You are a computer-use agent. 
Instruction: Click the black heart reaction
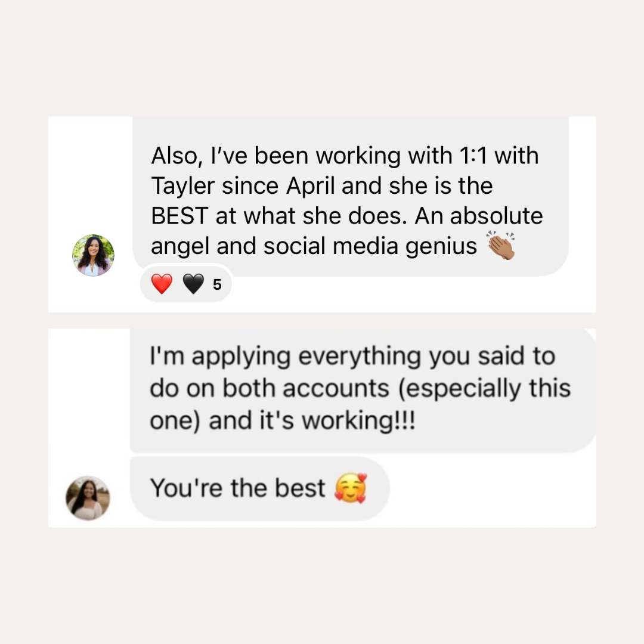[193, 284]
